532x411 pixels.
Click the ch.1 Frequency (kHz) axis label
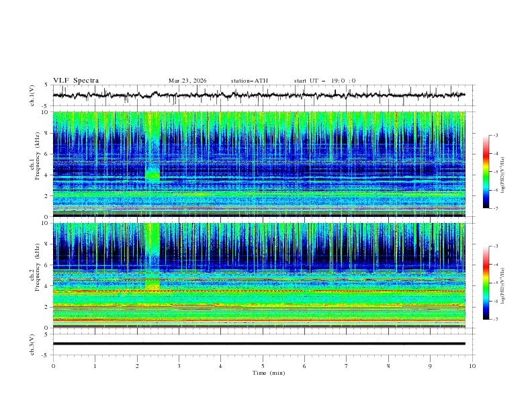(35, 156)
